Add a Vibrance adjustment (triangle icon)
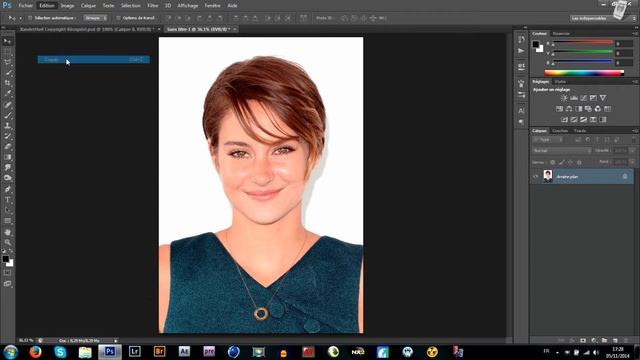Screen dimensions: 640x360 point(603,98)
